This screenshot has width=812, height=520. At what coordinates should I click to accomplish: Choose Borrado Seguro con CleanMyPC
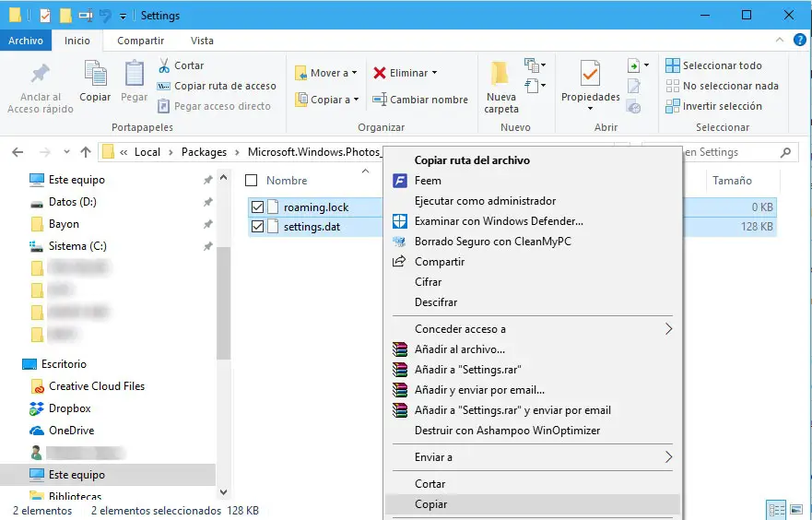tap(533, 242)
